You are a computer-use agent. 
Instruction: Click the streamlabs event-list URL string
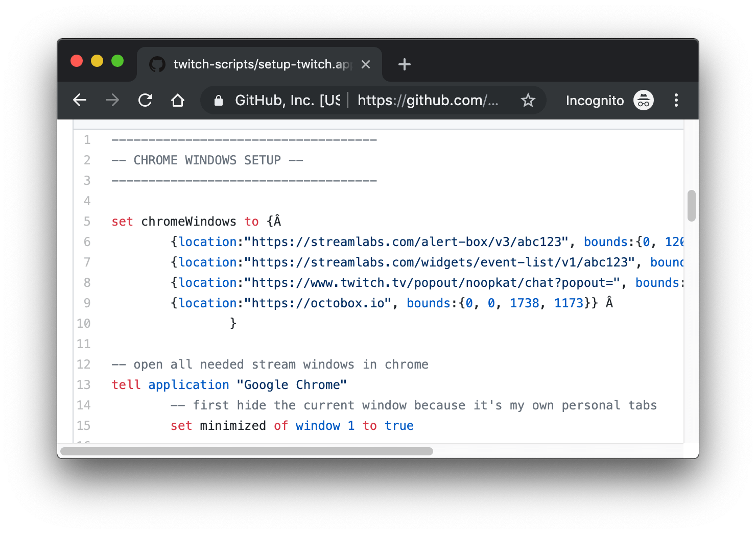point(440,262)
